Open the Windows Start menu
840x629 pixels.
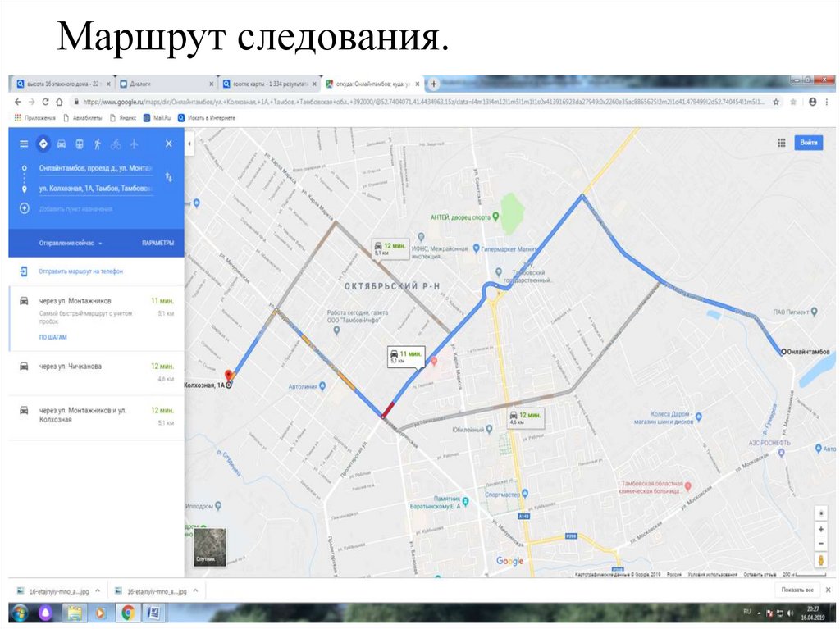point(20,613)
